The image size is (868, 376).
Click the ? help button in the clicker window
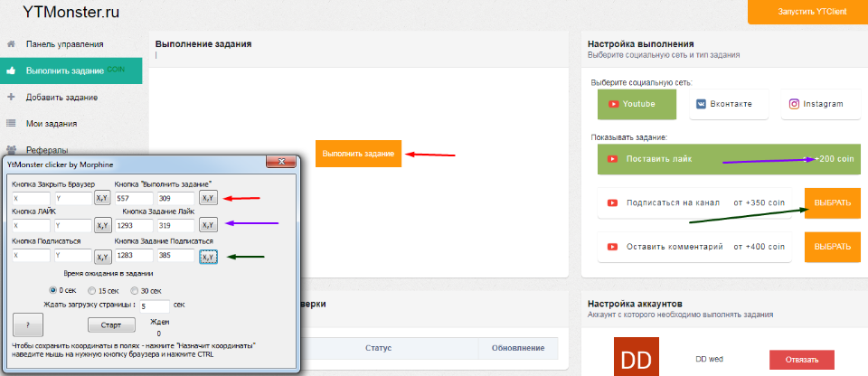[x=28, y=324]
